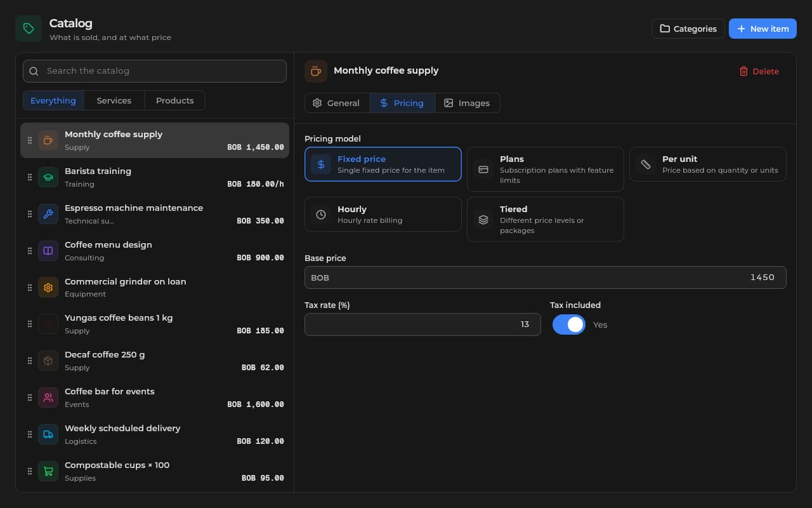Click the graduation cap icon for Barista training
Viewport: 812px width, 508px height.
tap(48, 177)
